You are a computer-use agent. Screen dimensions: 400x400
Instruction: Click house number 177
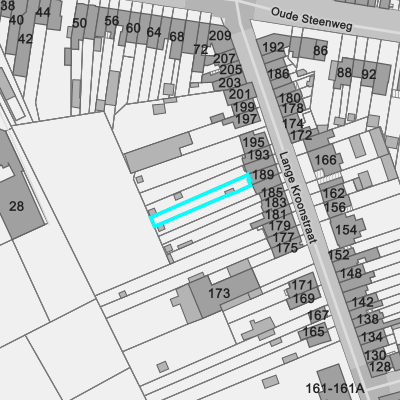click(283, 237)
